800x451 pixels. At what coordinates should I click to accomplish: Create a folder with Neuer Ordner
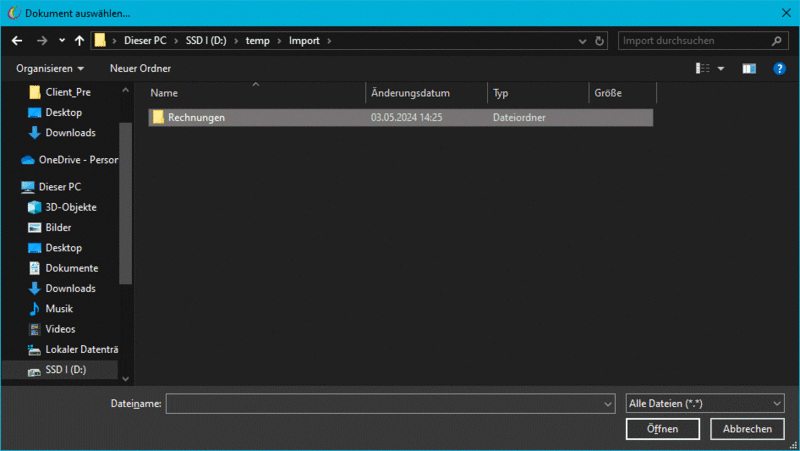coord(140,68)
